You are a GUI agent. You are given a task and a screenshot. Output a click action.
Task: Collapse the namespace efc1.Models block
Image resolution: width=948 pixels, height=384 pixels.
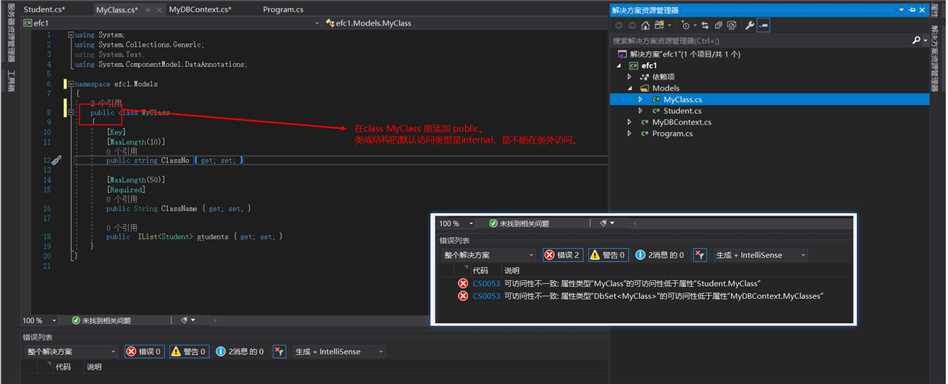71,84
